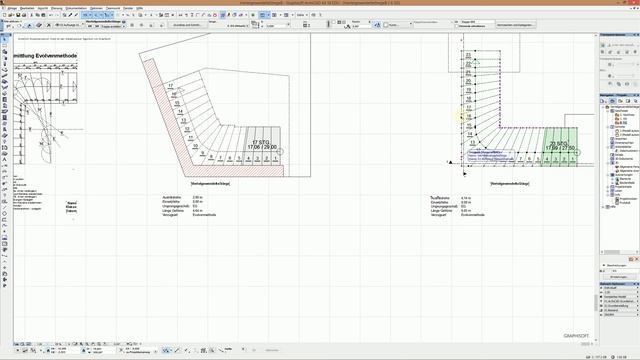Image resolution: width=640 pixels, height=360 pixels.
Task: Open the Planung menu
Action: 57,8
